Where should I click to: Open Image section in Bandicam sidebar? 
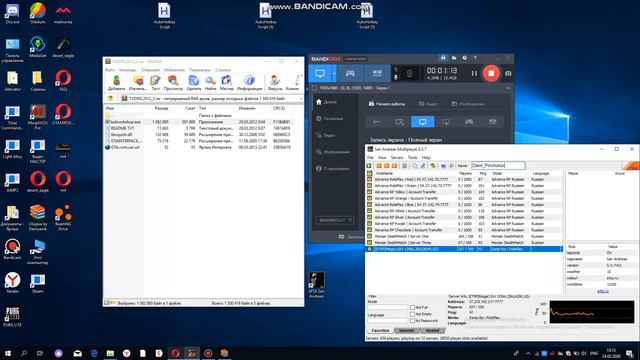(x=333, y=152)
